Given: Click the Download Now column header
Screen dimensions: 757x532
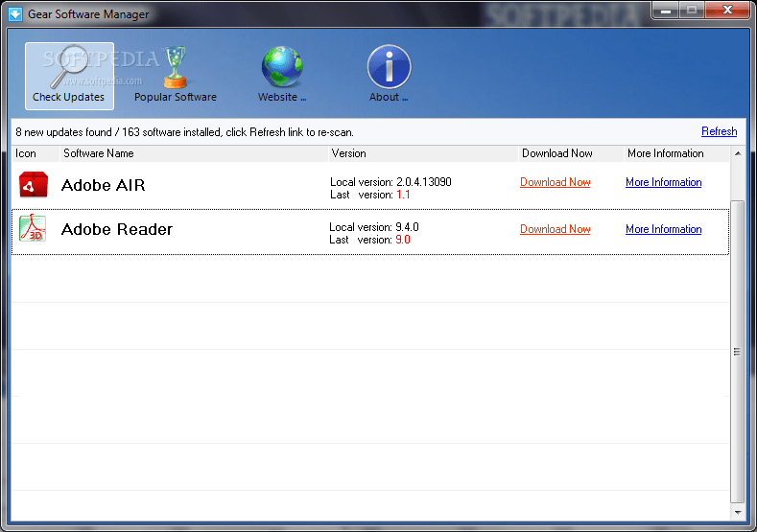Looking at the screenshot, I should coord(571,153).
